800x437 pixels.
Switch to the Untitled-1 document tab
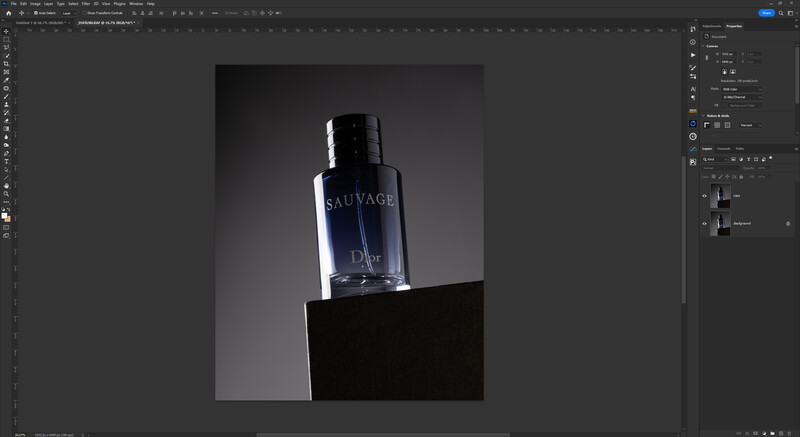coord(41,23)
